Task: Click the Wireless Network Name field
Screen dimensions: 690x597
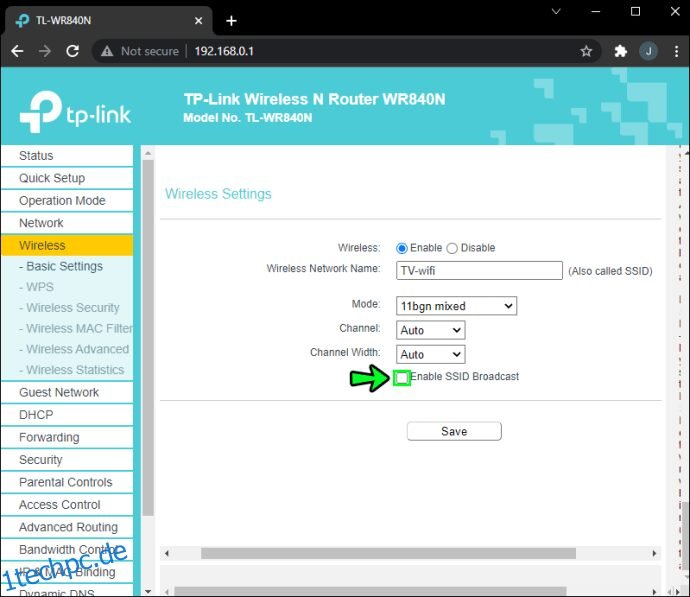Action: (479, 271)
